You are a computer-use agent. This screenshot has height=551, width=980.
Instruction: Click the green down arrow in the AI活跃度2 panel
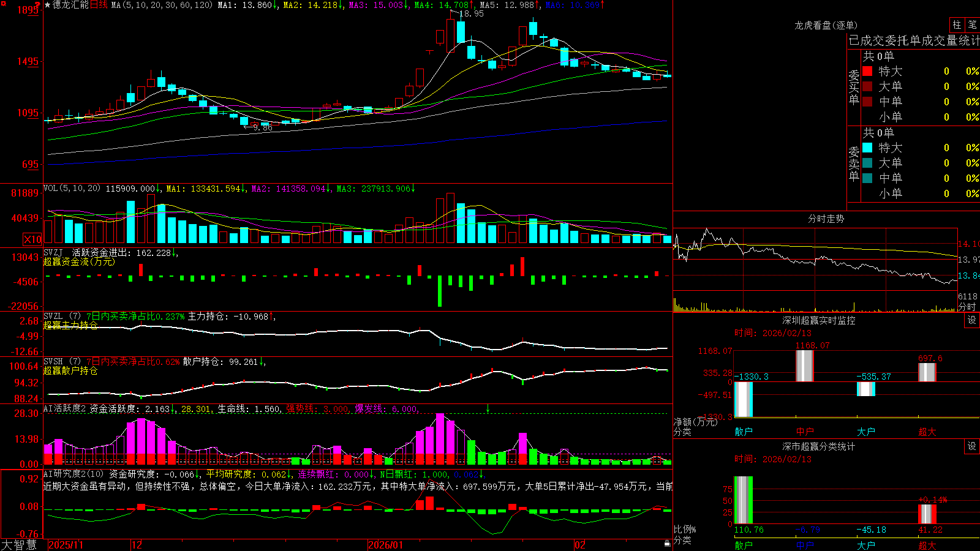point(488,408)
